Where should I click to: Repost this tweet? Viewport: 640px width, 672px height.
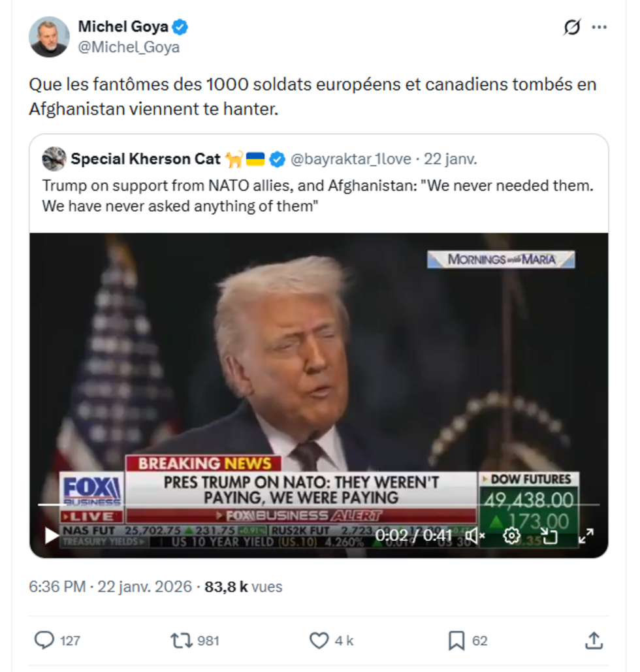(x=181, y=641)
